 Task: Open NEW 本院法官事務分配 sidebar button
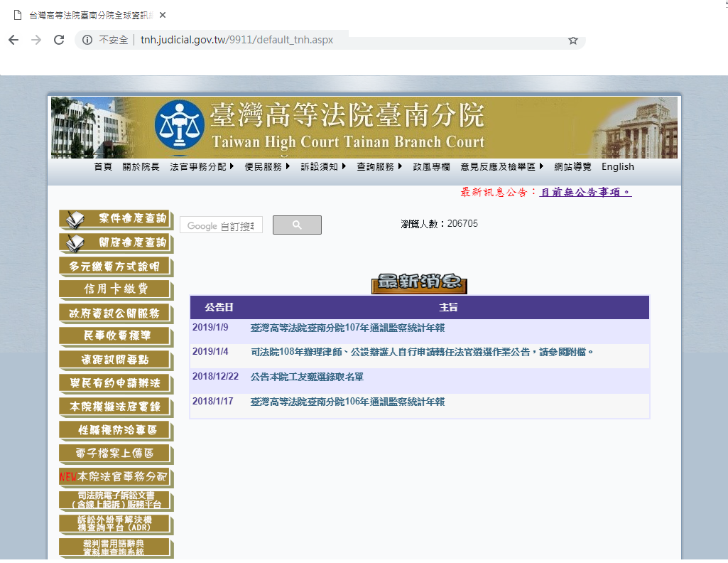point(116,477)
